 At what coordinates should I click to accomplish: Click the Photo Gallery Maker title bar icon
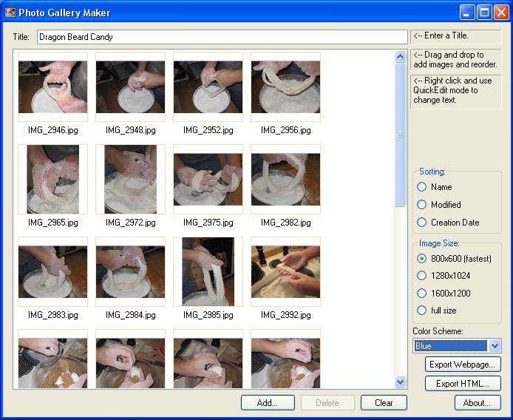[x=10, y=13]
